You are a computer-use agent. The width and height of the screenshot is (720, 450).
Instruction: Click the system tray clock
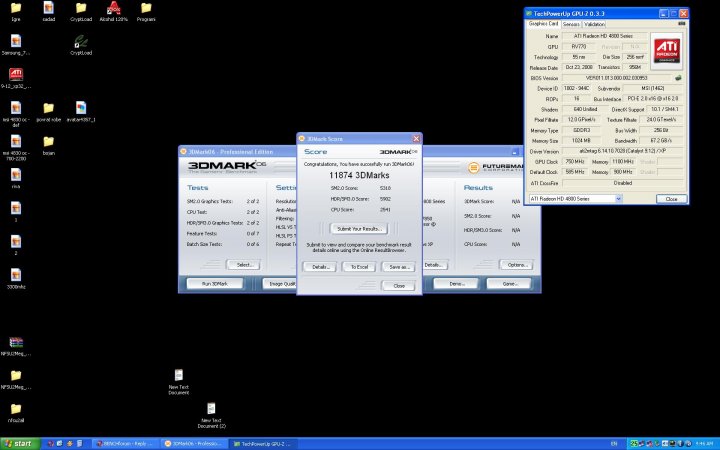[704, 444]
